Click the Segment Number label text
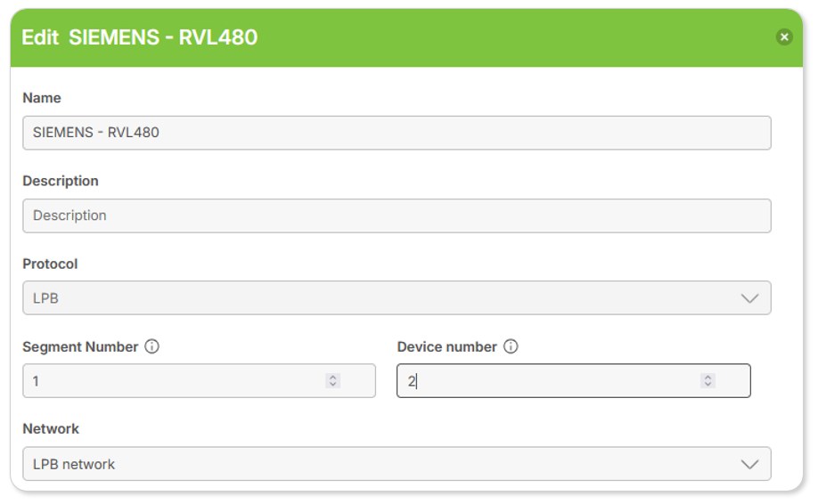 [80, 346]
